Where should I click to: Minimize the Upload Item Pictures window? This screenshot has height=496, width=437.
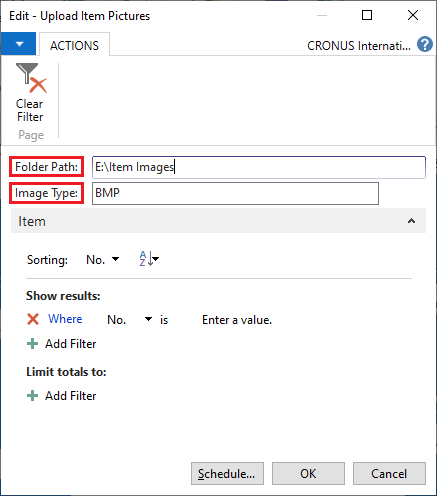click(322, 15)
